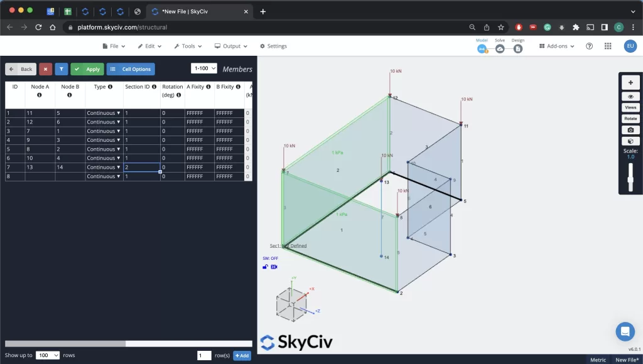Select empty Node A cell of row 8

tap(40, 176)
